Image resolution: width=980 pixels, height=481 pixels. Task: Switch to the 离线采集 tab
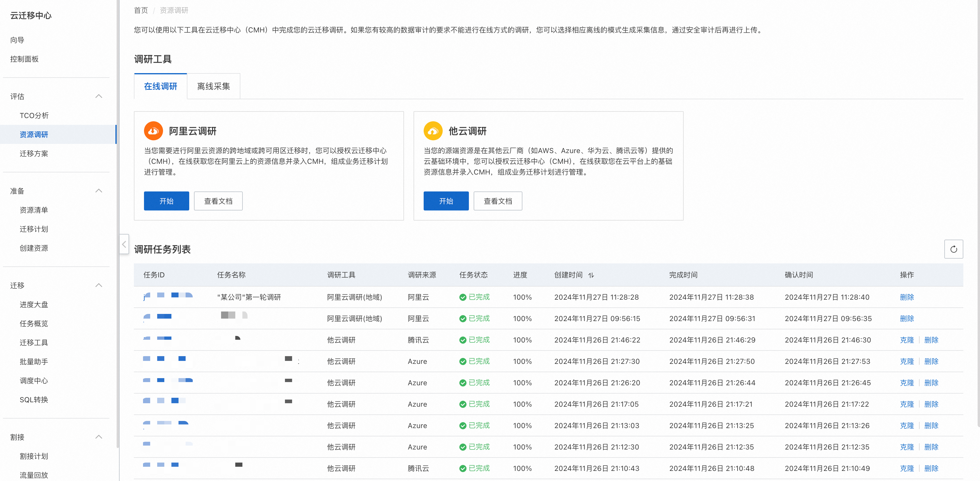(x=213, y=86)
